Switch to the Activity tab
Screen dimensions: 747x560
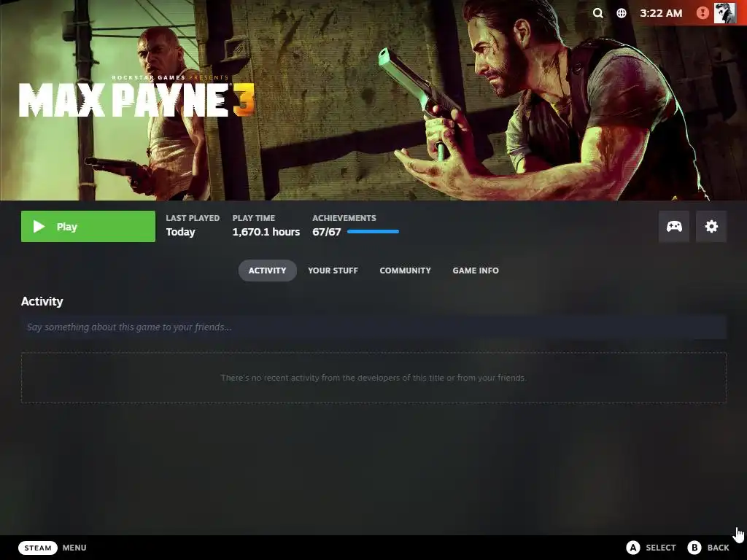(267, 271)
